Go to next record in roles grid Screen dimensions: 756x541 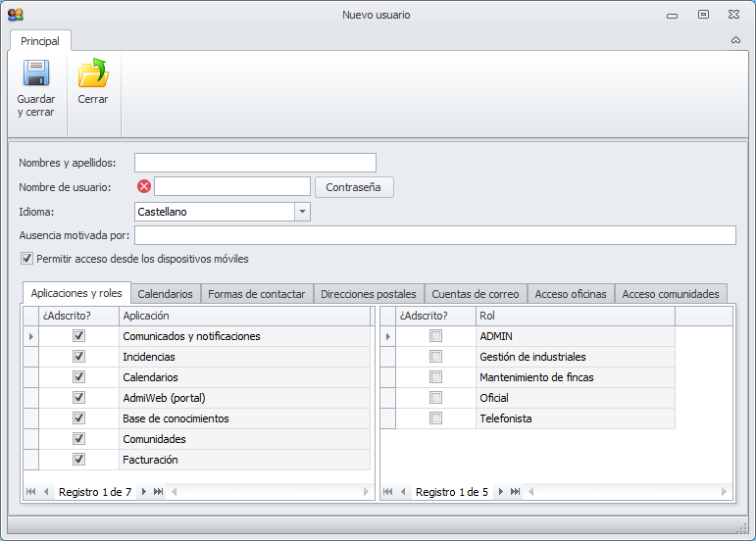[x=500, y=491]
